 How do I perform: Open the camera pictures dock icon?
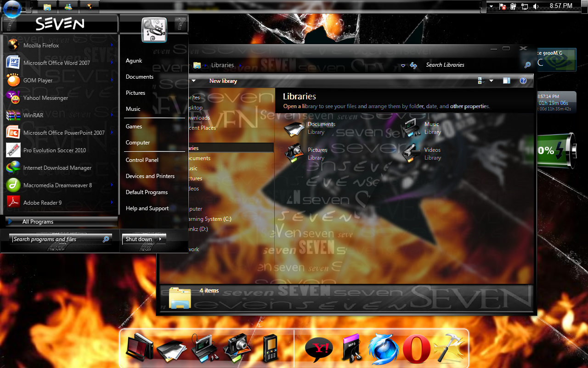coord(237,347)
